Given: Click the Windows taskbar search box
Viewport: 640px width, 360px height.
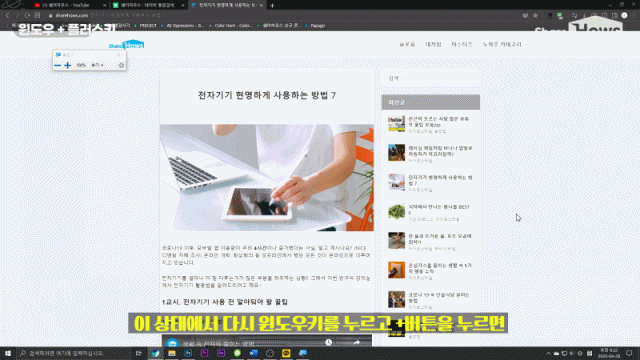Looking at the screenshot, I should click(x=73, y=353).
